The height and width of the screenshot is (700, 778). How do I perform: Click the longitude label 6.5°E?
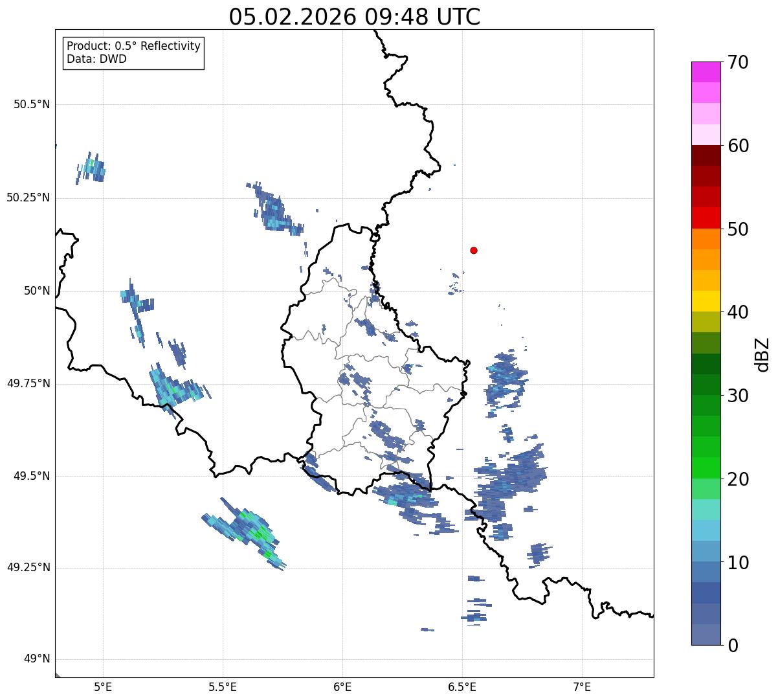coord(463,686)
